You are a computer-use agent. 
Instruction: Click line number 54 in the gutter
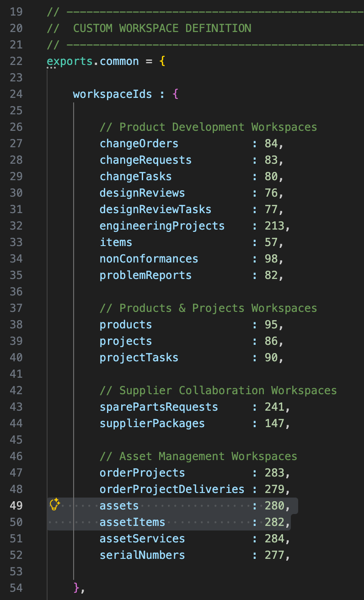(x=16, y=588)
